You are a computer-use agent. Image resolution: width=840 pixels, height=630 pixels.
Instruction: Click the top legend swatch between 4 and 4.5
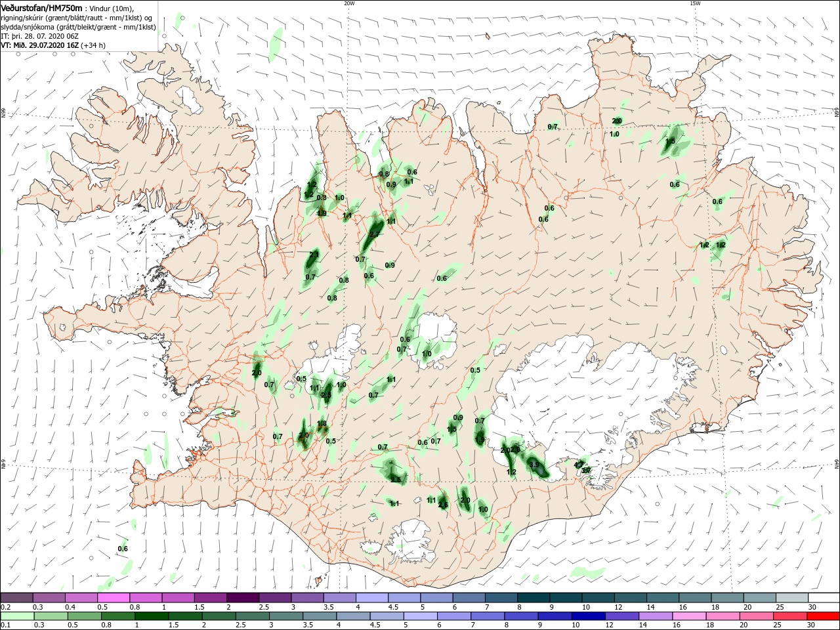click(x=371, y=598)
